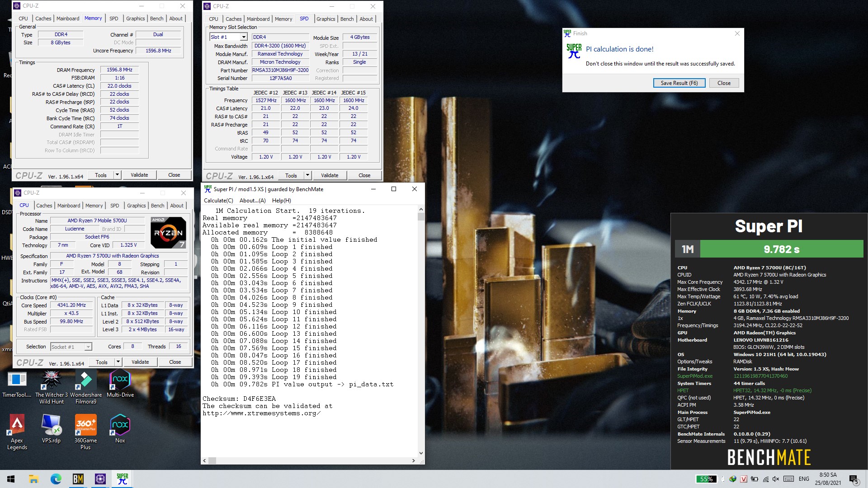Click the Super PI window title icon

208,189
